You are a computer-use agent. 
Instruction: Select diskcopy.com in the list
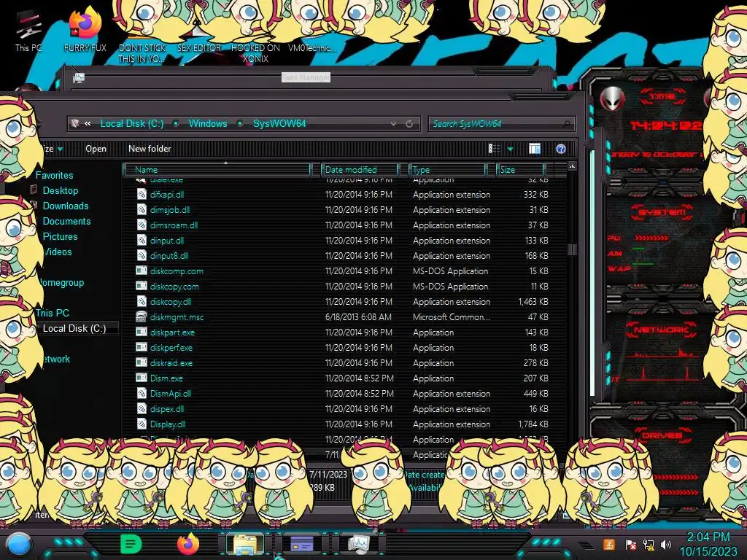pos(174,286)
